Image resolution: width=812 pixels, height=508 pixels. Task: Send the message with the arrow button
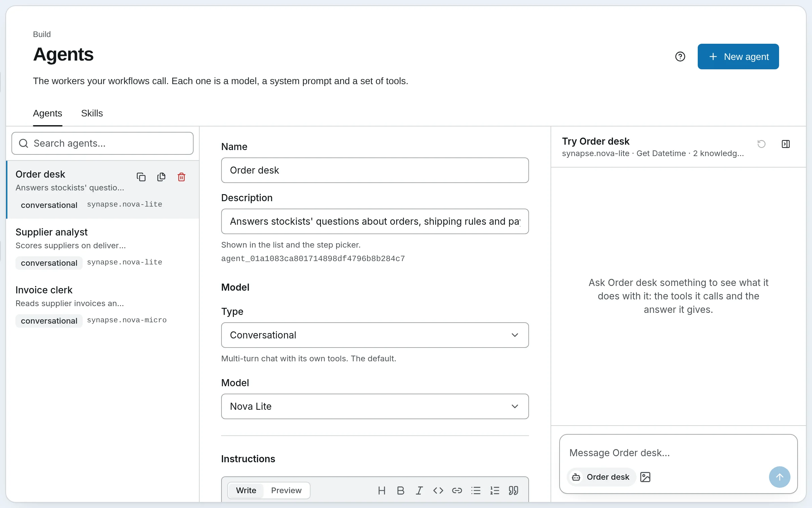click(779, 477)
